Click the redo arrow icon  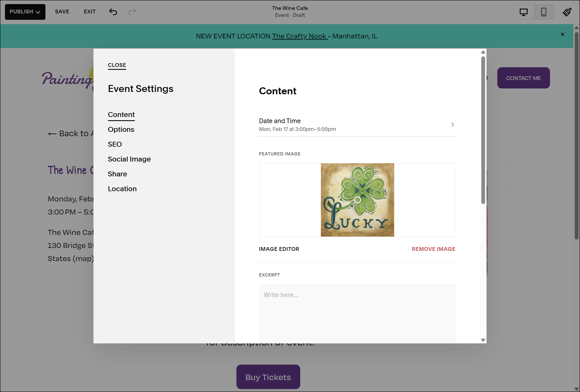[132, 12]
